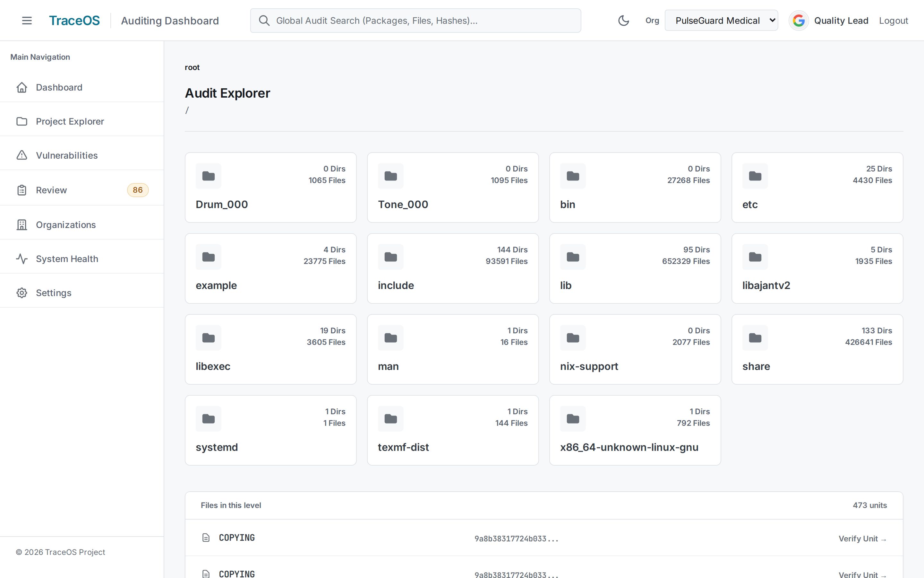924x578 pixels.
Task: Open Review navigation item
Action: (x=82, y=190)
